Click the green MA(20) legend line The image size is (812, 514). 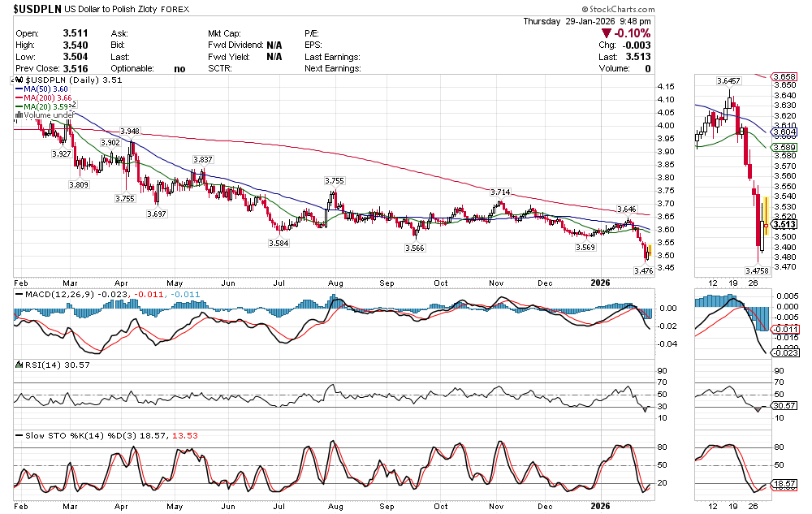[19, 107]
